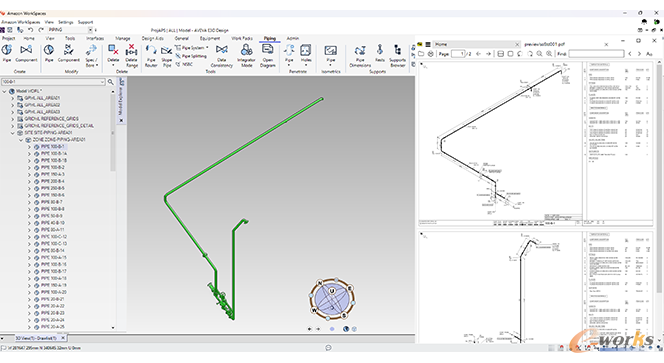Screen dimensions: 664x363
Task: Expand the PIPE 100-B-2 tree item
Action: click(29, 168)
